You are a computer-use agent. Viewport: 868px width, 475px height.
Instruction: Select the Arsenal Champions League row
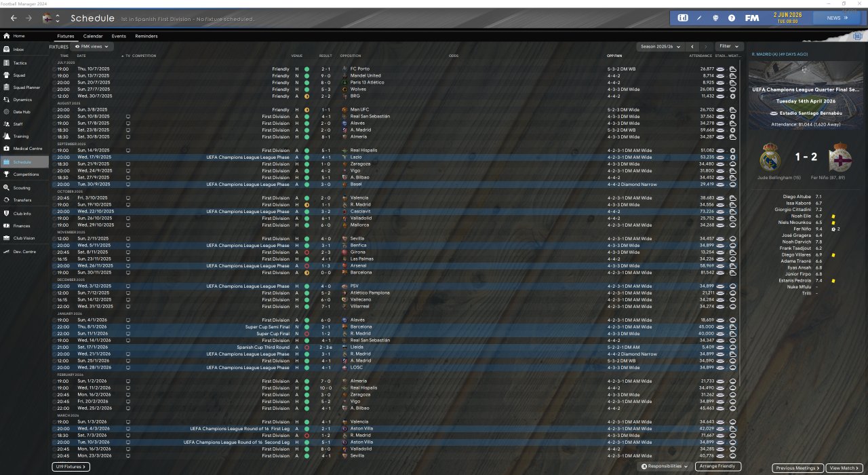pyautogui.click(x=396, y=266)
